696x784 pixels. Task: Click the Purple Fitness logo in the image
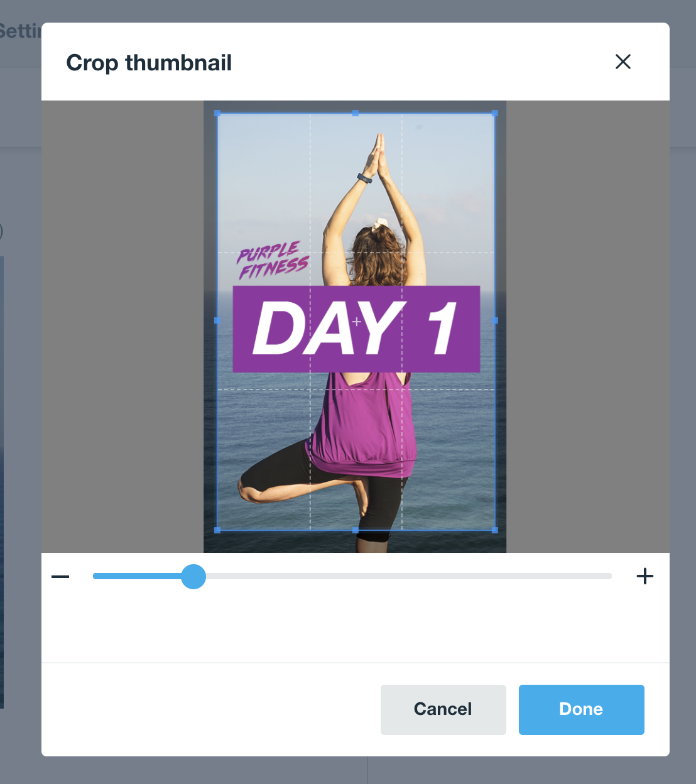(273, 260)
